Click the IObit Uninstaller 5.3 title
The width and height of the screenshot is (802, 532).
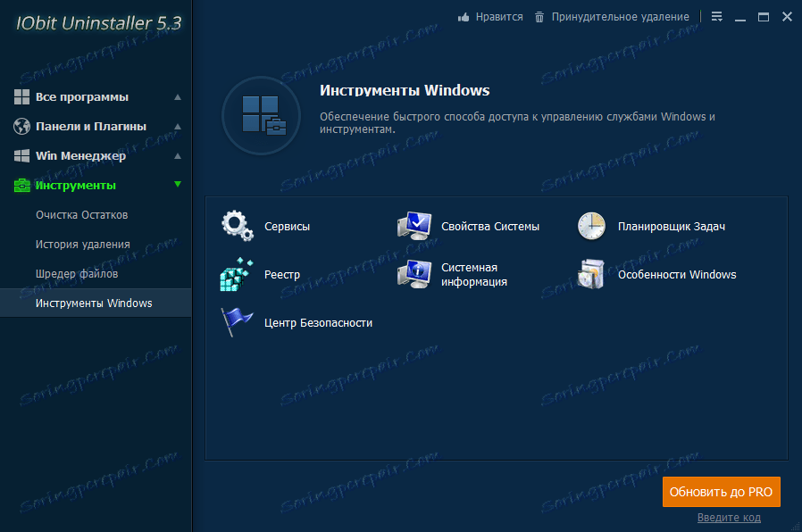point(99,23)
